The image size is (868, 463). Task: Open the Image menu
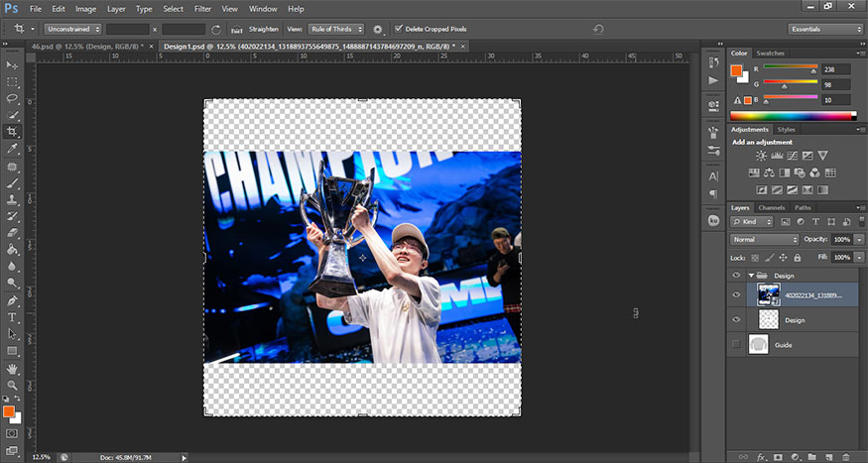pos(85,9)
